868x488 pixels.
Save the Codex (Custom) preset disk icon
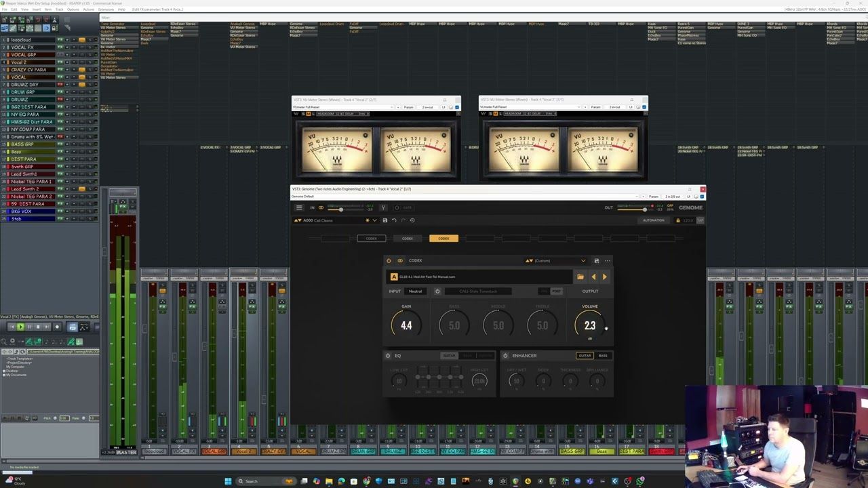pos(596,260)
